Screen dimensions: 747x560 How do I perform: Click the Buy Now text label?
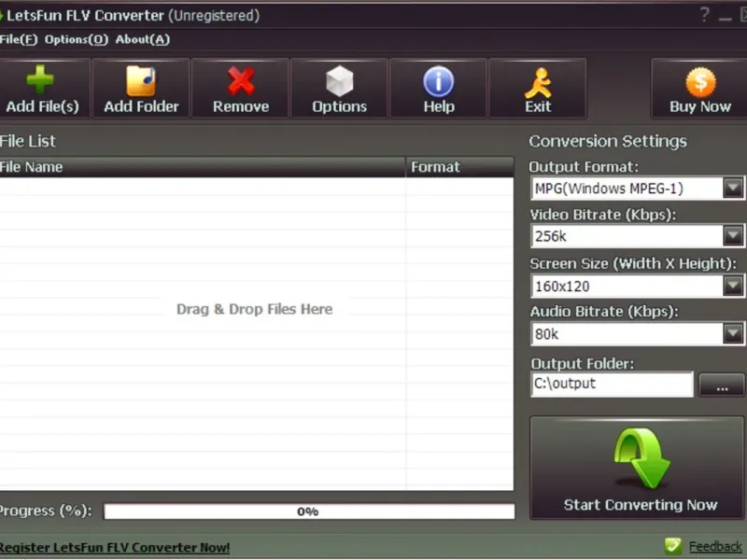point(700,106)
